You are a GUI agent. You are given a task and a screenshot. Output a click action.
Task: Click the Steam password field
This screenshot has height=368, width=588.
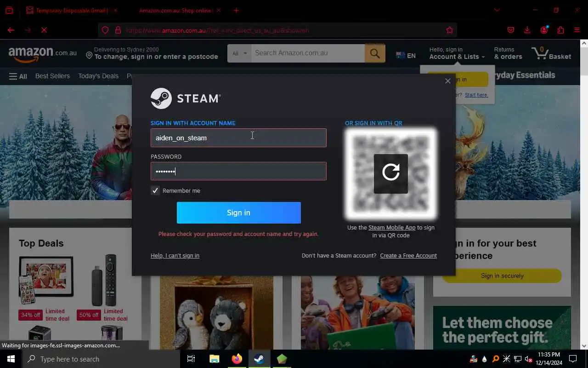click(x=238, y=171)
